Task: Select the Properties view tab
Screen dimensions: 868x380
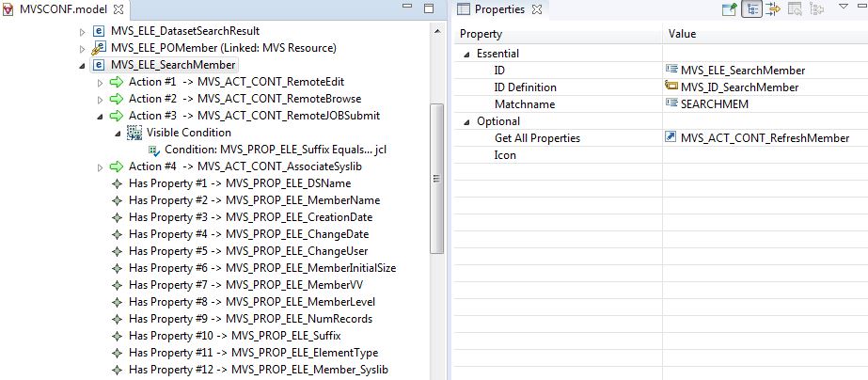Action: pyautogui.click(x=498, y=9)
